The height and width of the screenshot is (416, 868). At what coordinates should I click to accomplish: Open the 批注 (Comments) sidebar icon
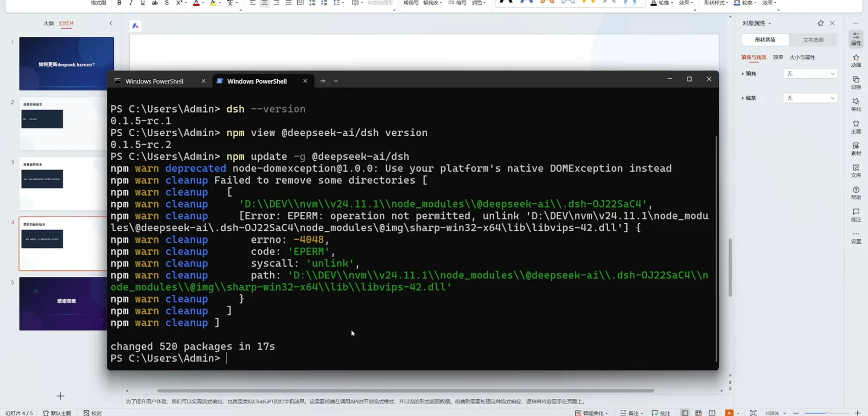(856, 215)
